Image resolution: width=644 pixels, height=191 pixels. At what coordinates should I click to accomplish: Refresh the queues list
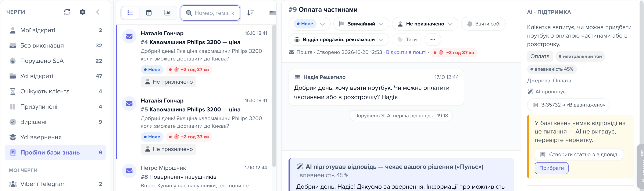point(67,12)
